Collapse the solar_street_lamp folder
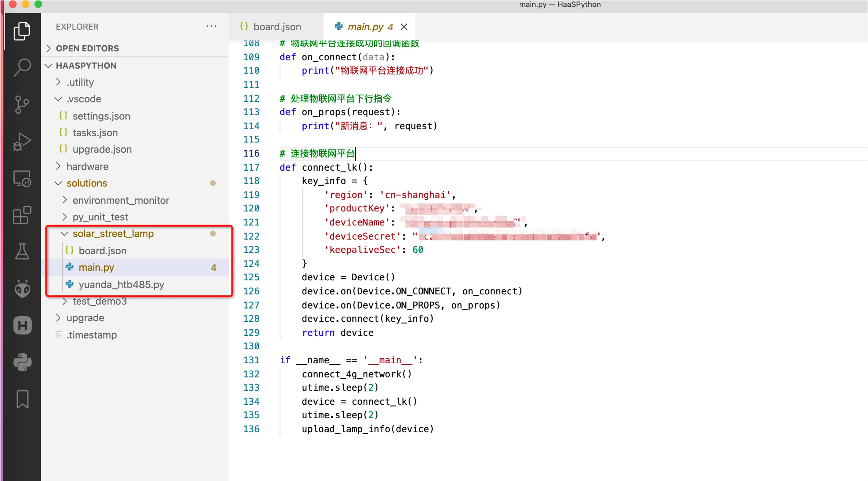 tap(135, 234)
